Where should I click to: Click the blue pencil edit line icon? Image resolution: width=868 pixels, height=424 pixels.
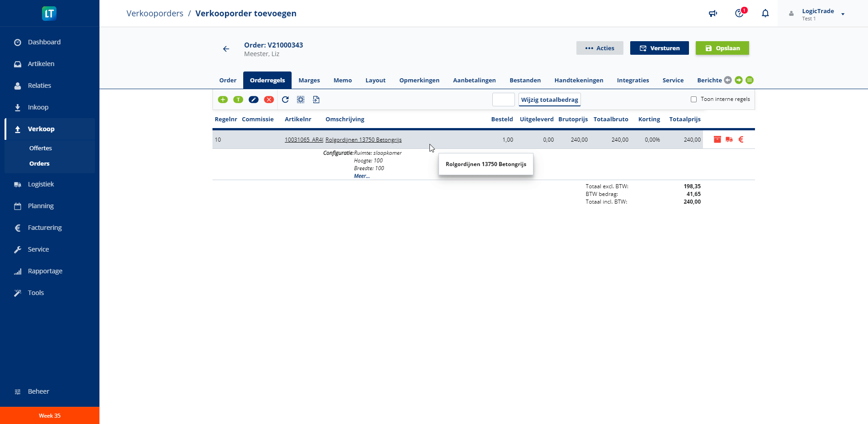tap(254, 100)
